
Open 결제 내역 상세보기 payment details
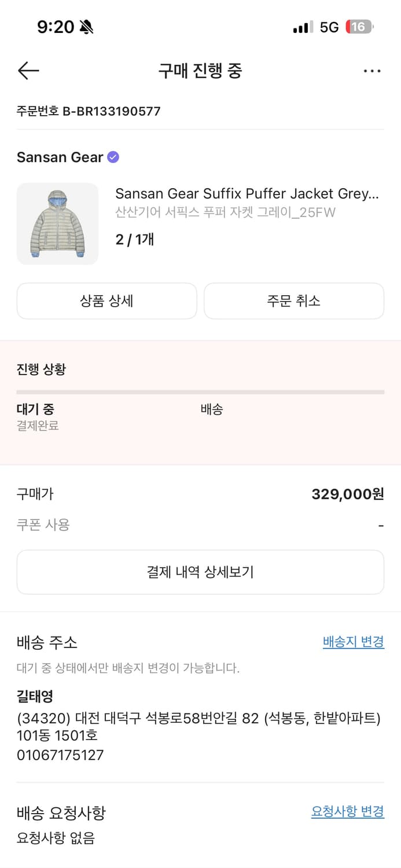[200, 572]
